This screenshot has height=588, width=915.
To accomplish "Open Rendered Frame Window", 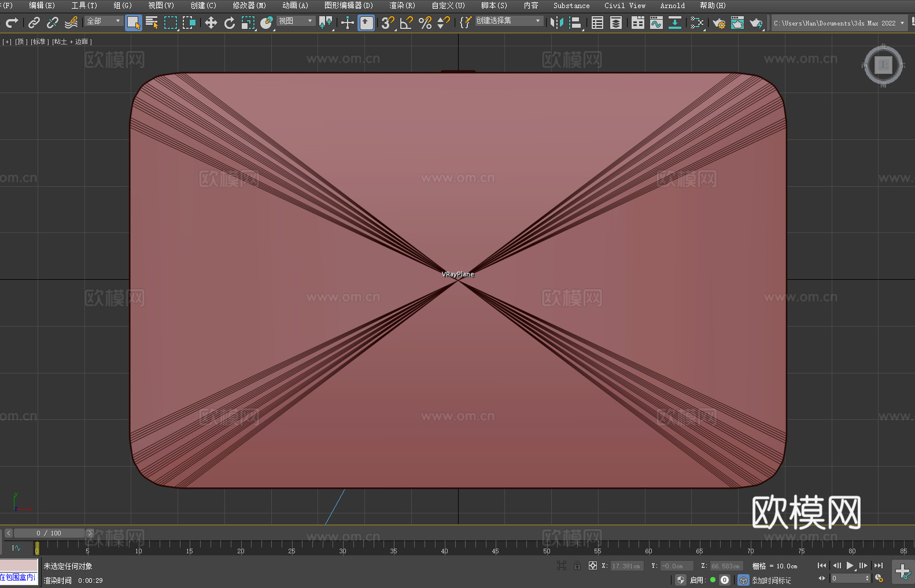I will (737, 23).
